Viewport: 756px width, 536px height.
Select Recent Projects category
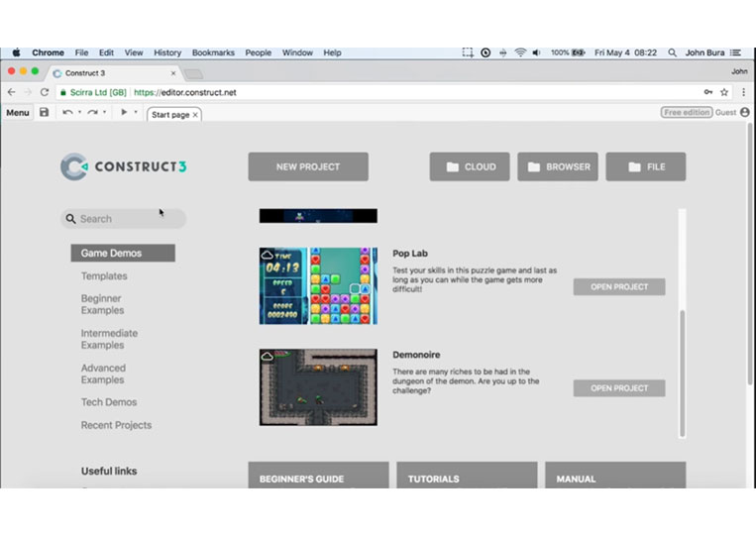tap(116, 425)
